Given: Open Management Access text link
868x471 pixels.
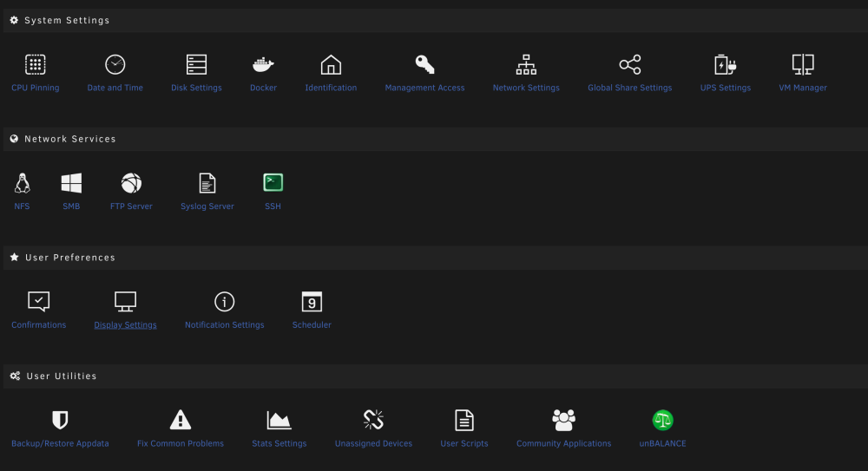Looking at the screenshot, I should (424, 88).
